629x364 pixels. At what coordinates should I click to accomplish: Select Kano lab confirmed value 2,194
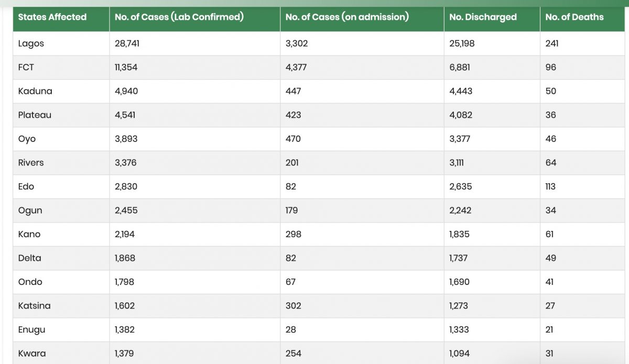[x=125, y=234]
